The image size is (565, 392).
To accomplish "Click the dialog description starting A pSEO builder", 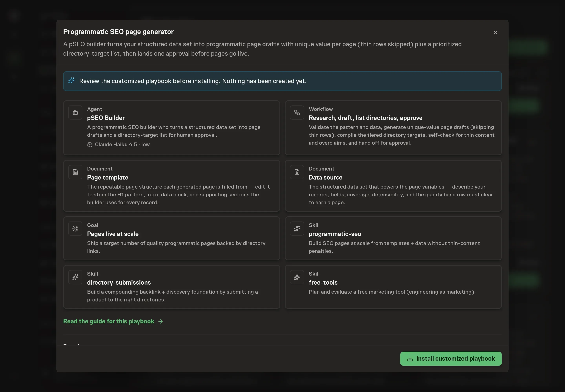I will (x=262, y=49).
